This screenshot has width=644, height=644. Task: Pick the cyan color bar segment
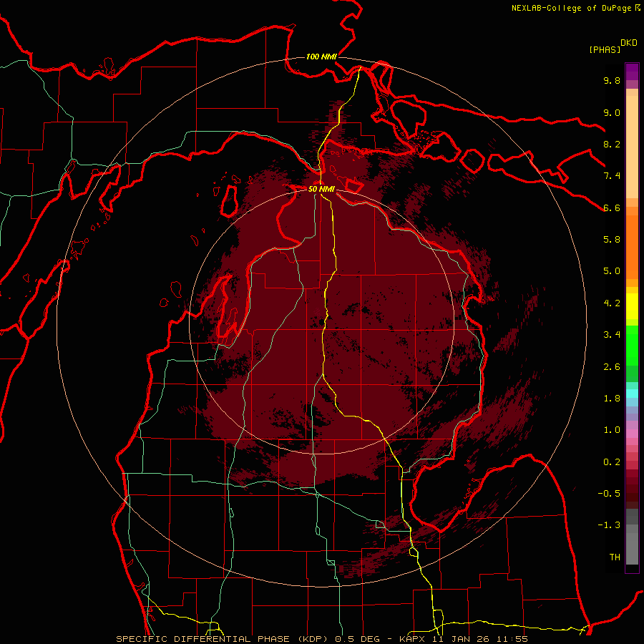coord(632,394)
